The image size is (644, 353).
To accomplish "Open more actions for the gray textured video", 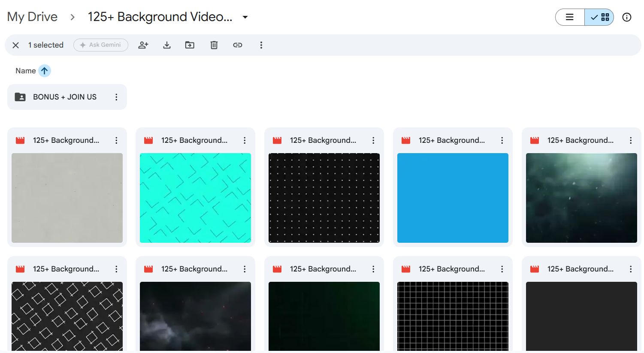I will [116, 140].
